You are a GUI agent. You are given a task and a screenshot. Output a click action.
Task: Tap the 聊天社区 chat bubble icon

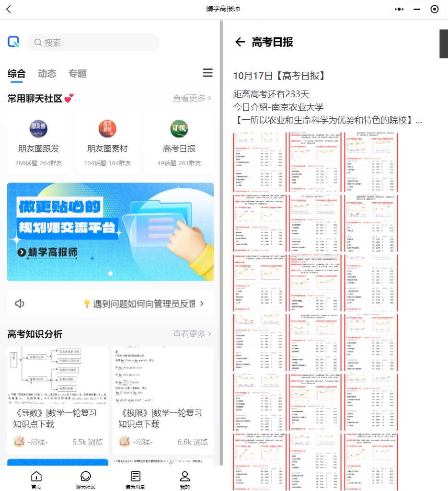86,477
